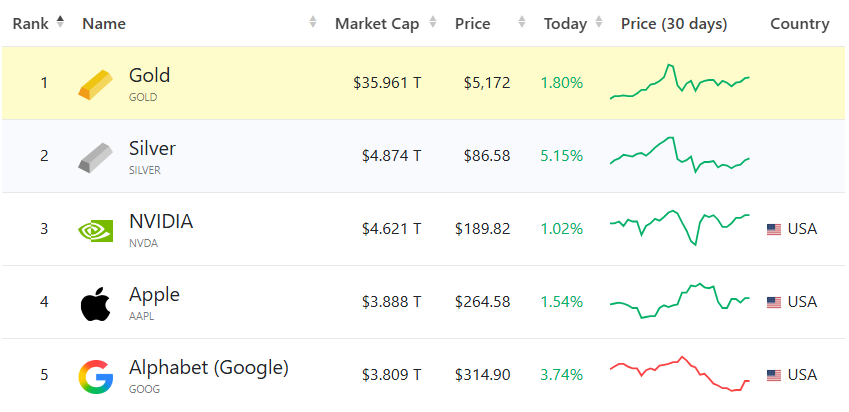This screenshot has width=849, height=412.
Task: Sort by Today change arrows
Action: pos(598,22)
